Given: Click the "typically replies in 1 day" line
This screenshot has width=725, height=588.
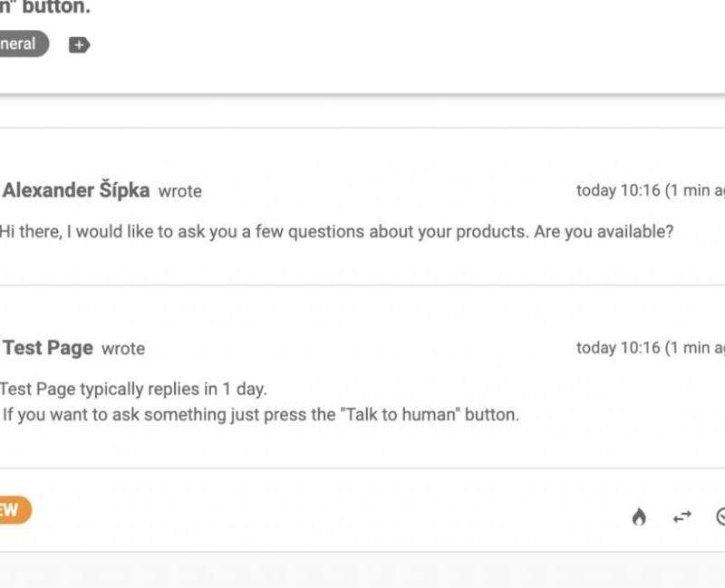Looking at the screenshot, I should click(x=132, y=390).
